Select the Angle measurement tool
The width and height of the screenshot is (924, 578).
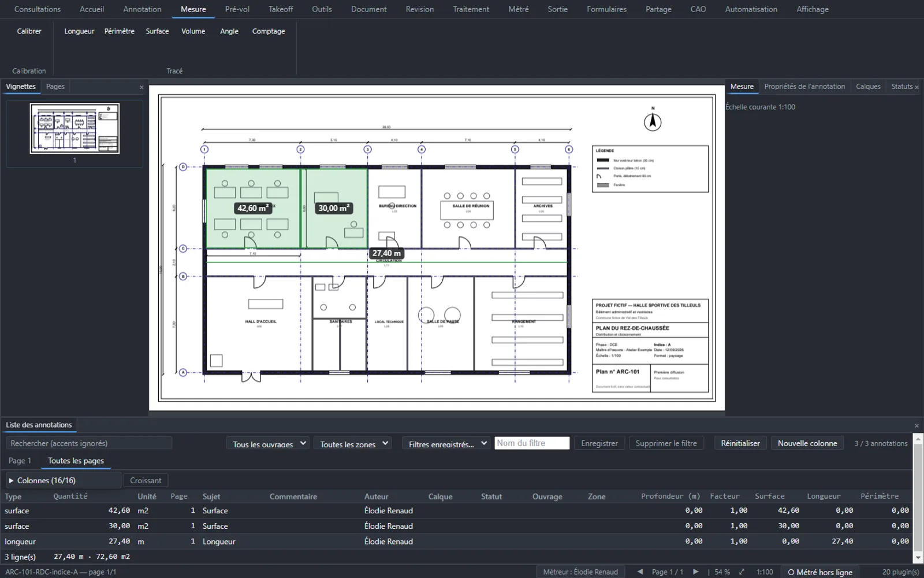(x=229, y=31)
